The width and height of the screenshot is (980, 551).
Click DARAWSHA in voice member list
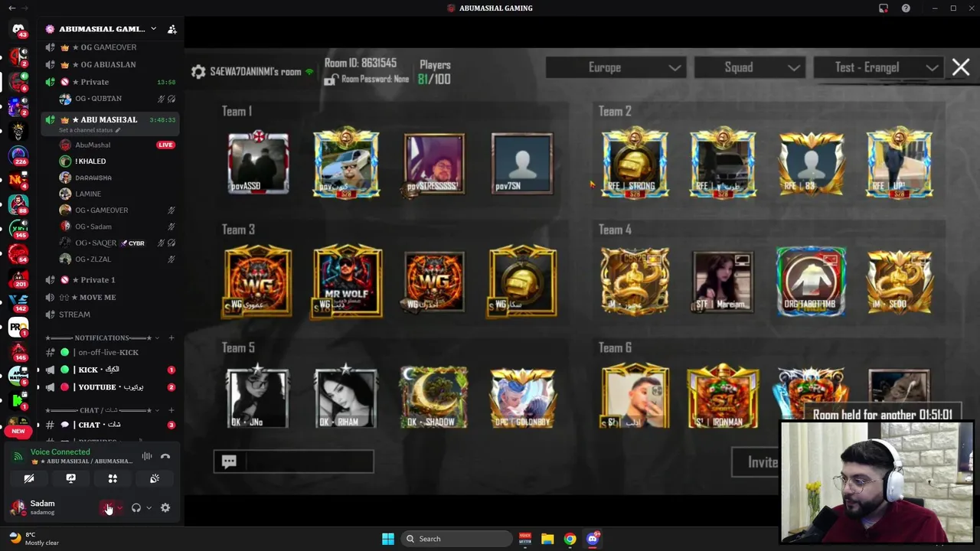click(x=93, y=178)
